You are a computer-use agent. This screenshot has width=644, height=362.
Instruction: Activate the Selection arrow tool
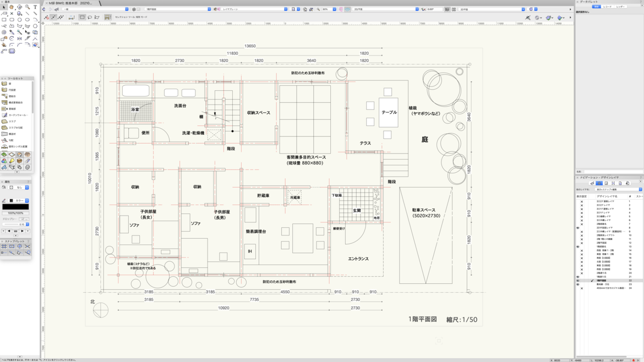point(4,7)
